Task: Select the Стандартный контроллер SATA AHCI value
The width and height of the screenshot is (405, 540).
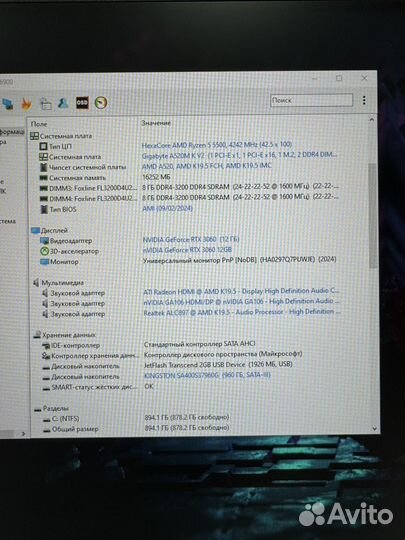Action: click(199, 344)
